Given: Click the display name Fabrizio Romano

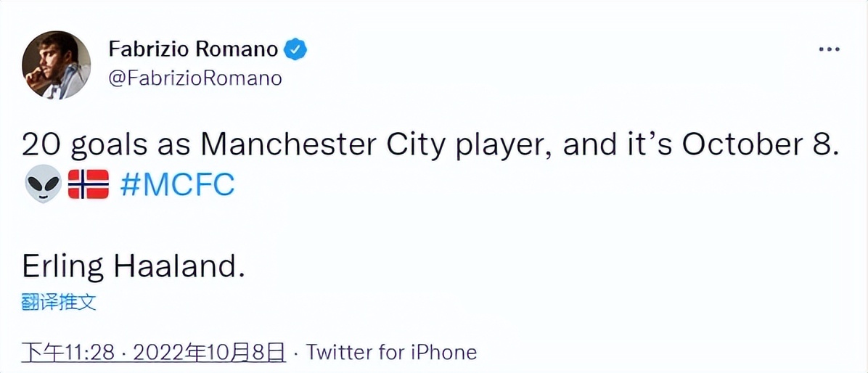Looking at the screenshot, I should pyautogui.click(x=193, y=49).
